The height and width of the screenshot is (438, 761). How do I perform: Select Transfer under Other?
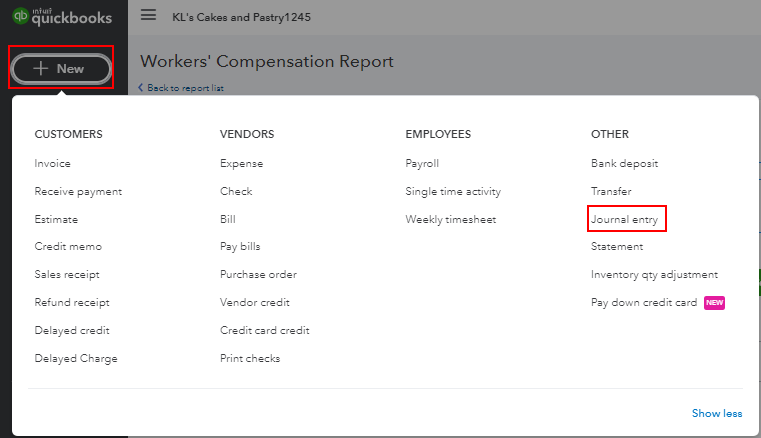[611, 191]
